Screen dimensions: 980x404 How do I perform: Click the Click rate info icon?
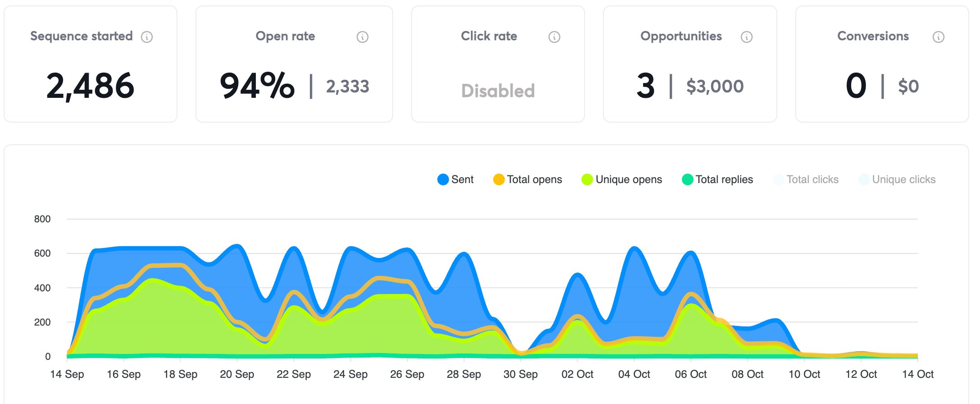pyautogui.click(x=554, y=37)
